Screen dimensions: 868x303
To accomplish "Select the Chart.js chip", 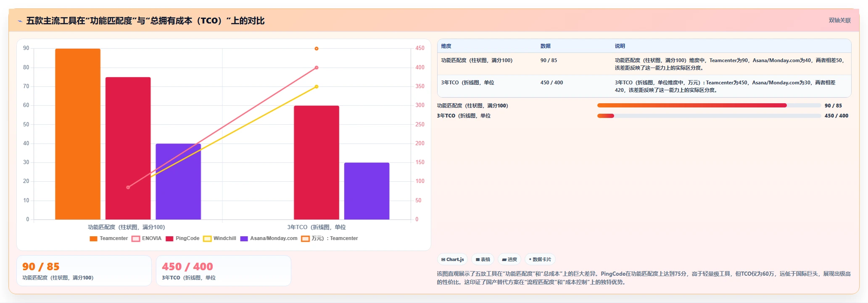I will coord(453,259).
